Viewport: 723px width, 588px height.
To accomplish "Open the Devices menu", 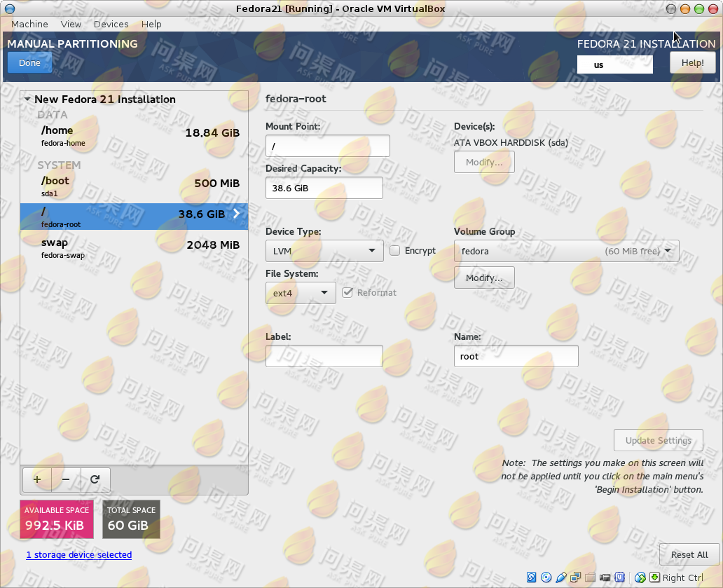I will coord(111,24).
